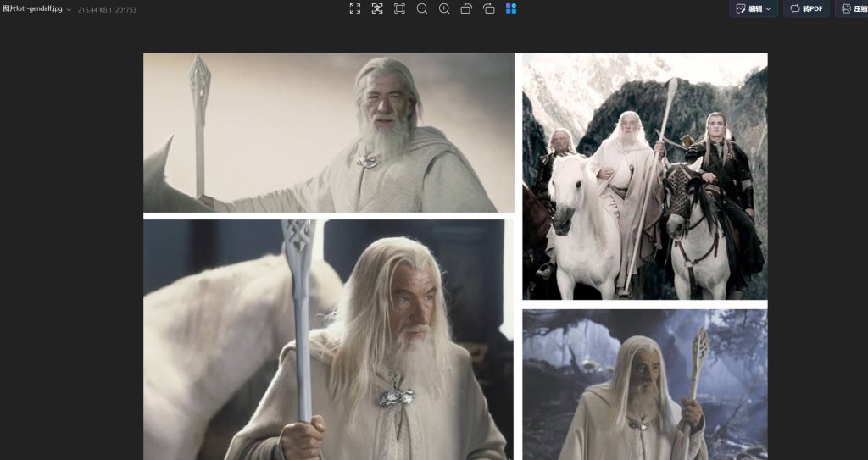
Task: Zoom in on the image
Action: (x=444, y=8)
